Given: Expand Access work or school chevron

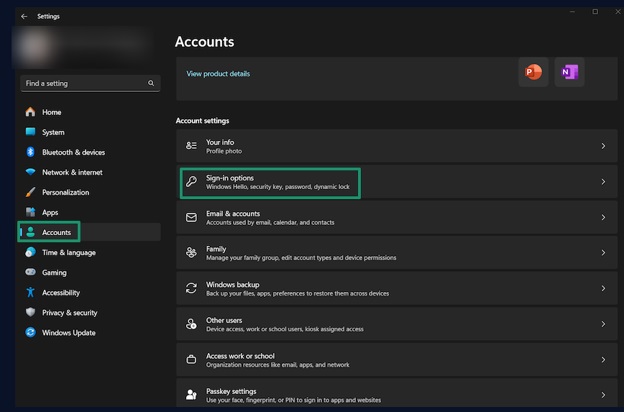Looking at the screenshot, I should pyautogui.click(x=603, y=359).
